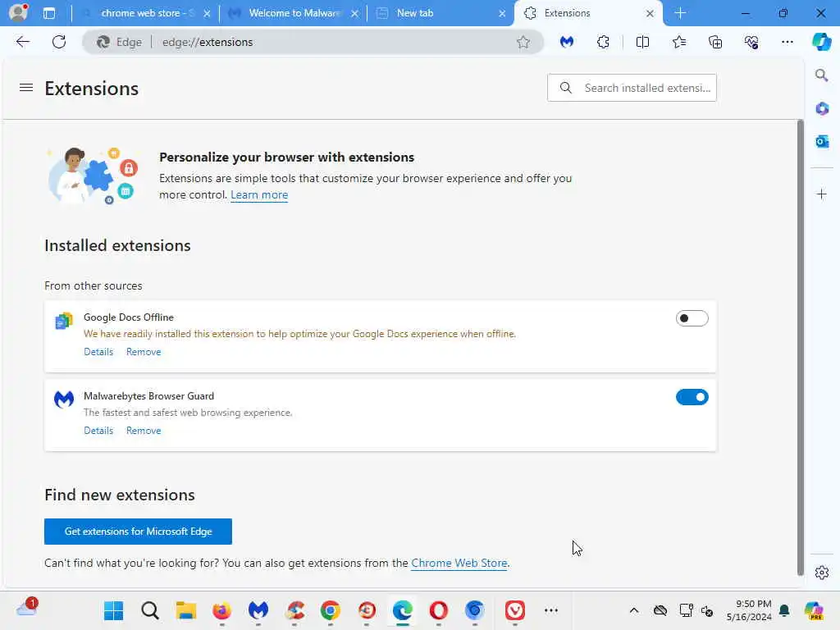Viewport: 840px width, 630px height.
Task: Open the Learn more link
Action: tap(259, 195)
